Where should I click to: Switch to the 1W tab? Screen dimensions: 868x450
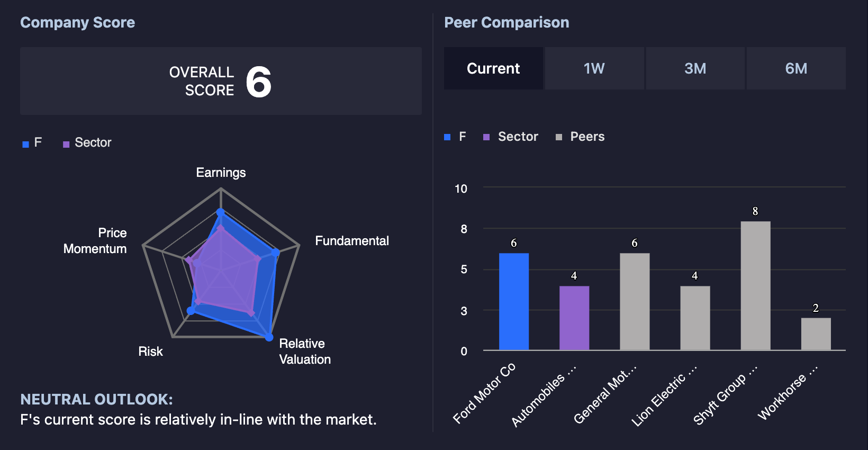594,68
